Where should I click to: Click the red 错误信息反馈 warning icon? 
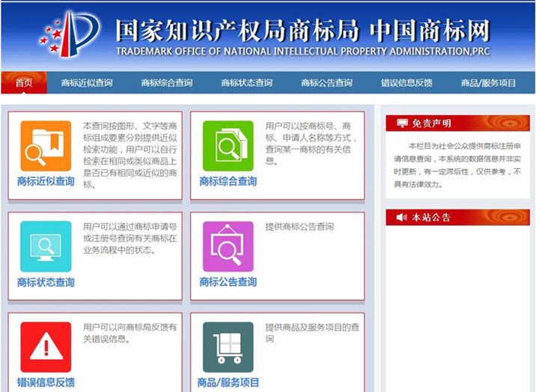[46, 347]
